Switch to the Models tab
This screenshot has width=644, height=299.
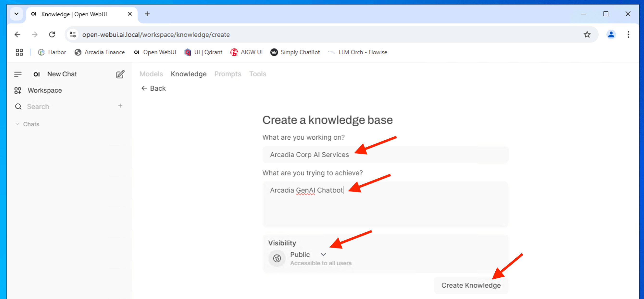tap(151, 74)
